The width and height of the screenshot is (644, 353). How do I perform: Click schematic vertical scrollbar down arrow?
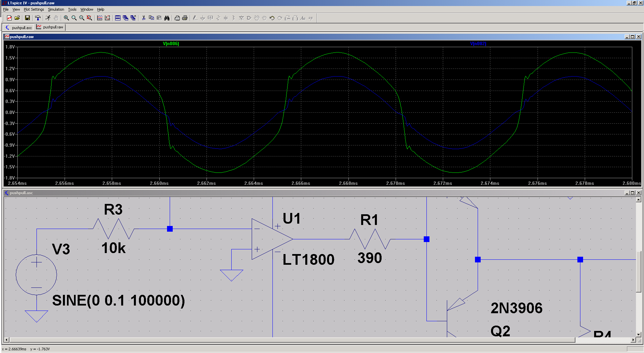point(639,334)
